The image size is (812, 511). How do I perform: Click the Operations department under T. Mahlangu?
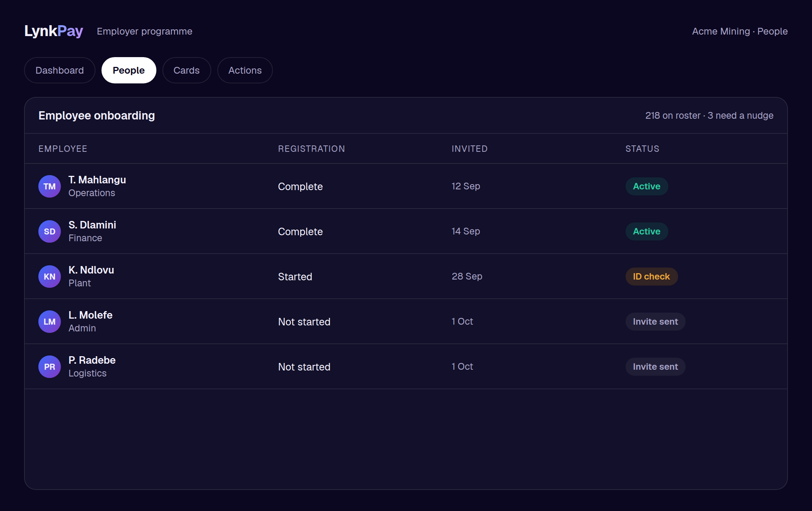click(x=92, y=193)
